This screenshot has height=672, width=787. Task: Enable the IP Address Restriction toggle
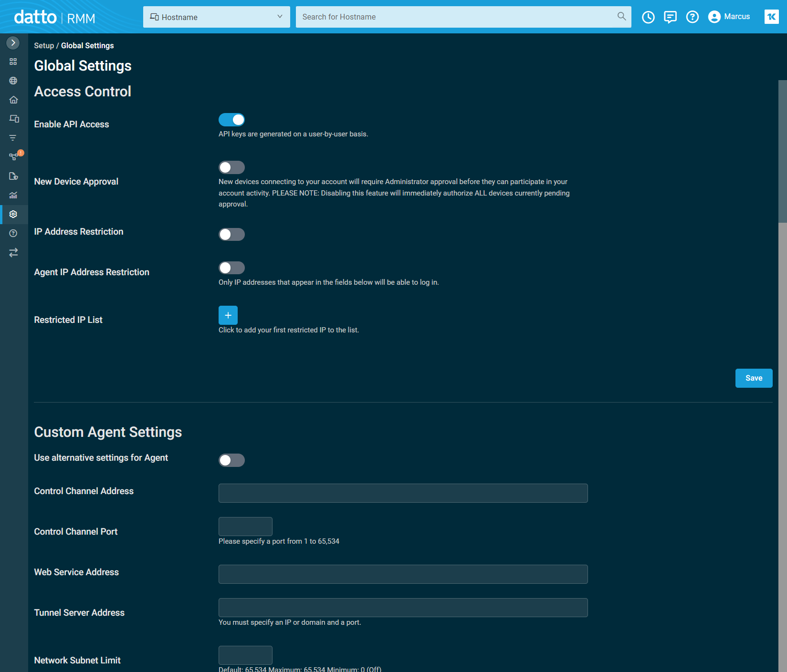pos(231,234)
